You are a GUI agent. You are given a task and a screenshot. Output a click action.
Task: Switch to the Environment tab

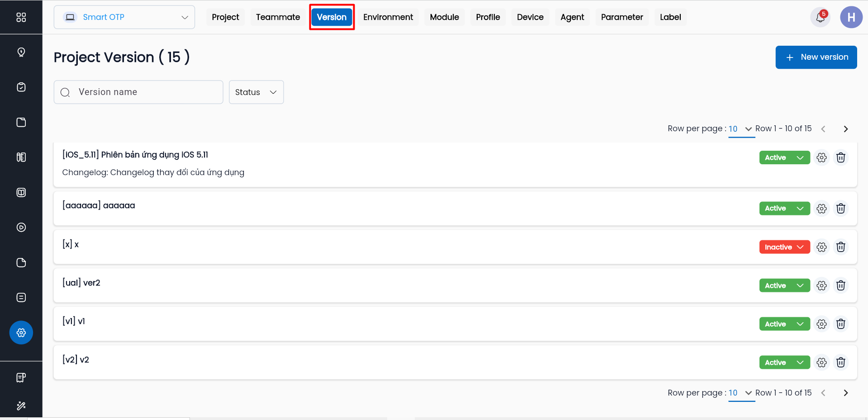[388, 17]
